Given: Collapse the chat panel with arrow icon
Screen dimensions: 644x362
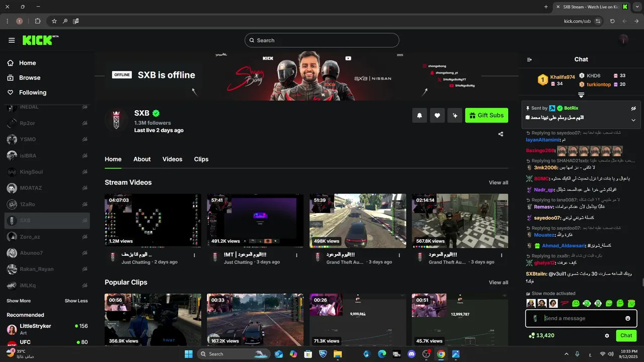Looking at the screenshot, I should 529,59.
